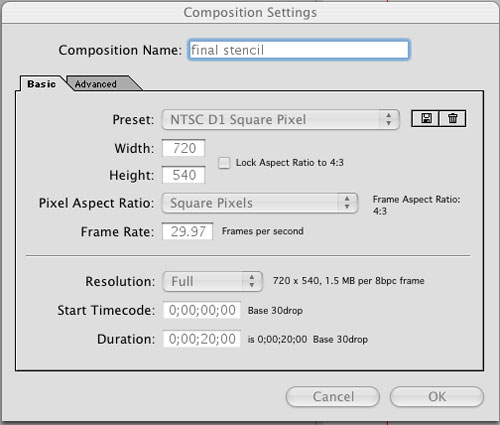The height and width of the screenshot is (425, 500).
Task: Click the Resolution dropdown stepper arrows
Action: tap(252, 281)
